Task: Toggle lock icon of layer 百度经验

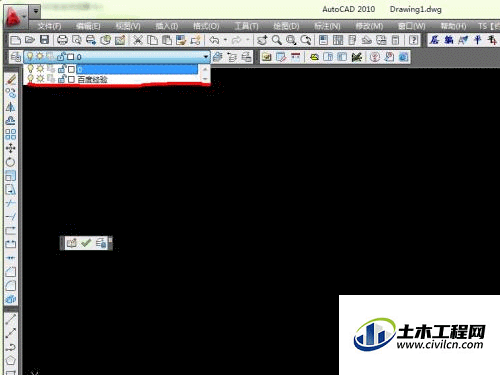Action: (x=61, y=79)
